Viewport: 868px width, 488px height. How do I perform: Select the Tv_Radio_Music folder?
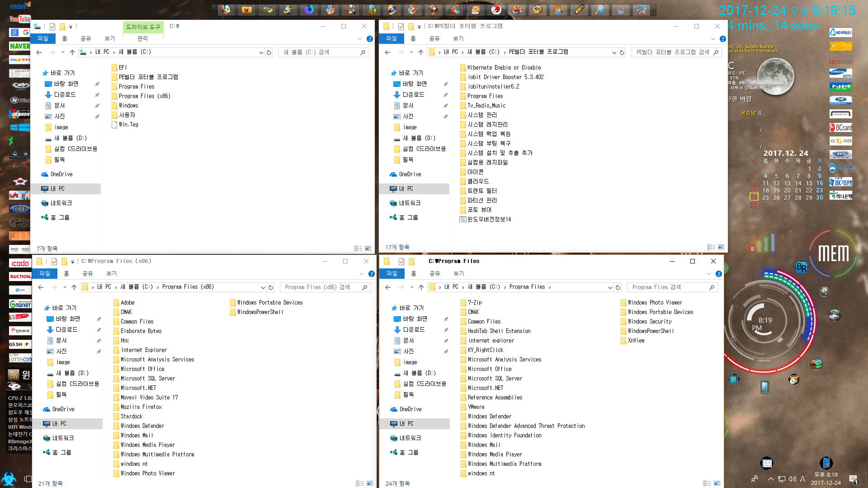click(486, 106)
